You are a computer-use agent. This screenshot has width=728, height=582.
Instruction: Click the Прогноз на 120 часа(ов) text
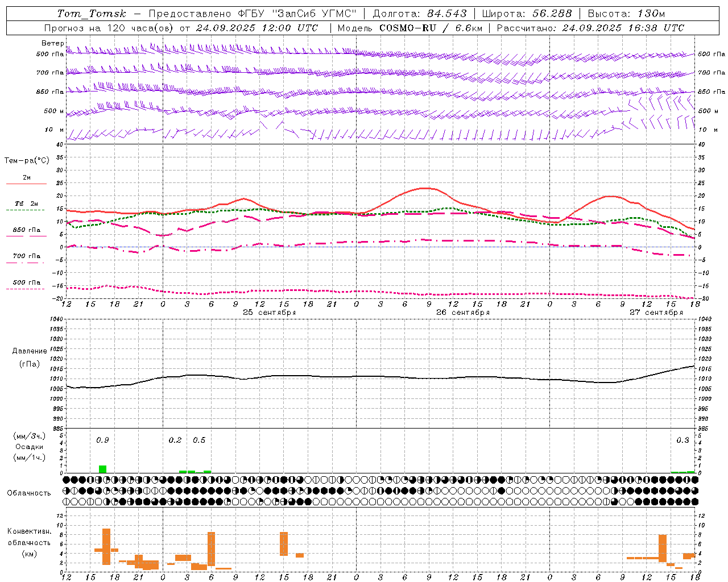pos(109,28)
